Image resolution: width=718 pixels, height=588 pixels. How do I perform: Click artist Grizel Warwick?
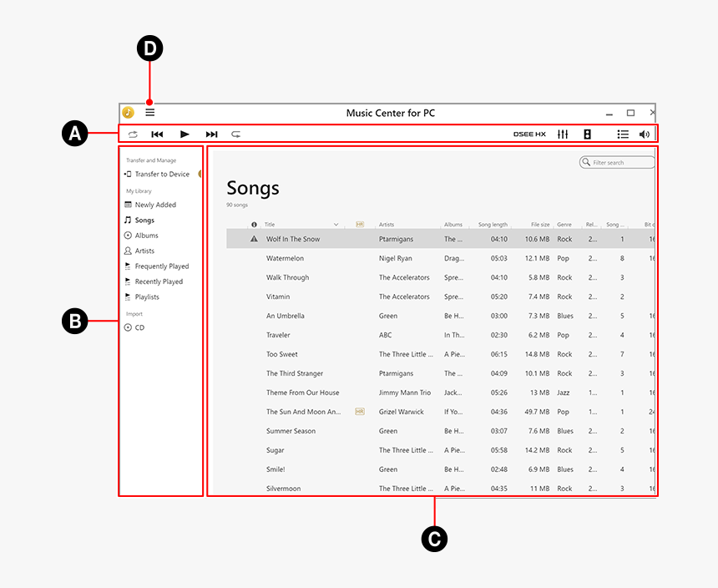click(401, 412)
